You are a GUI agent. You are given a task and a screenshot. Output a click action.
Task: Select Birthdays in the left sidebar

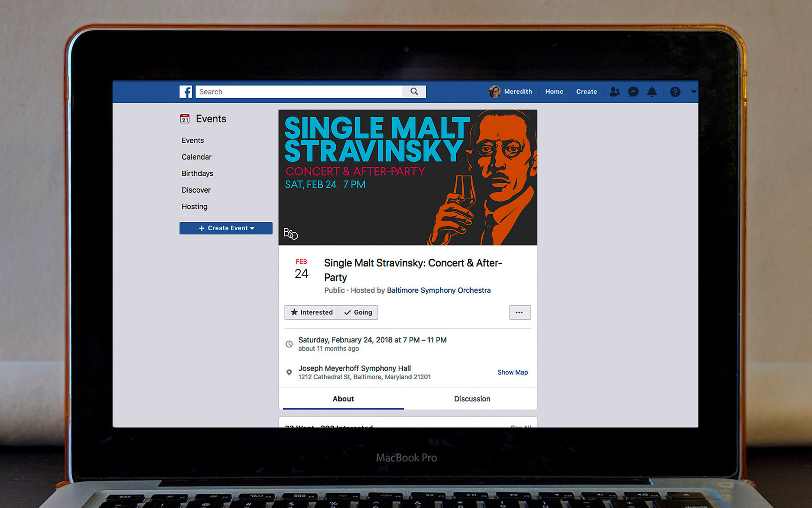[x=198, y=173]
